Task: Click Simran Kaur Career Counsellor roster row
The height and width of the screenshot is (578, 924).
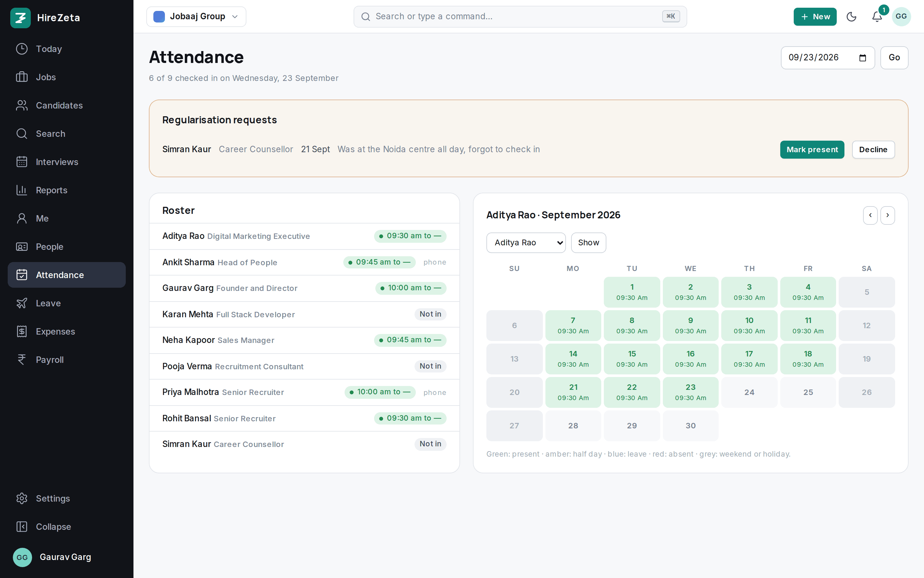Action: tap(304, 444)
